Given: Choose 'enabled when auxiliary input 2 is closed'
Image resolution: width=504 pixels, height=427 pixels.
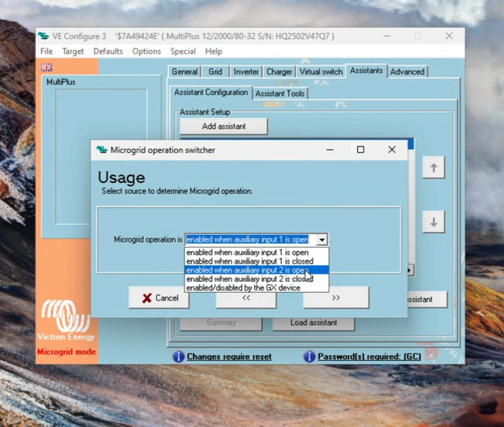Looking at the screenshot, I should (256, 279).
